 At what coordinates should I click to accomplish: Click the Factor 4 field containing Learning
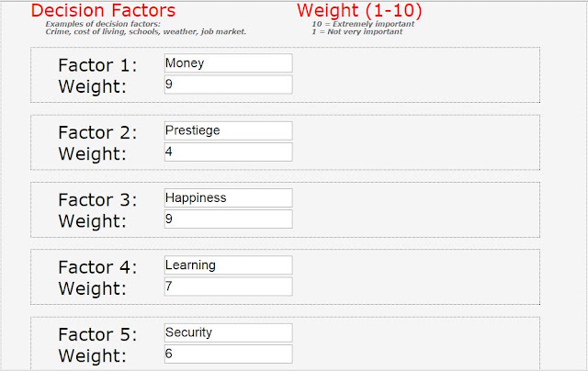pyautogui.click(x=229, y=265)
